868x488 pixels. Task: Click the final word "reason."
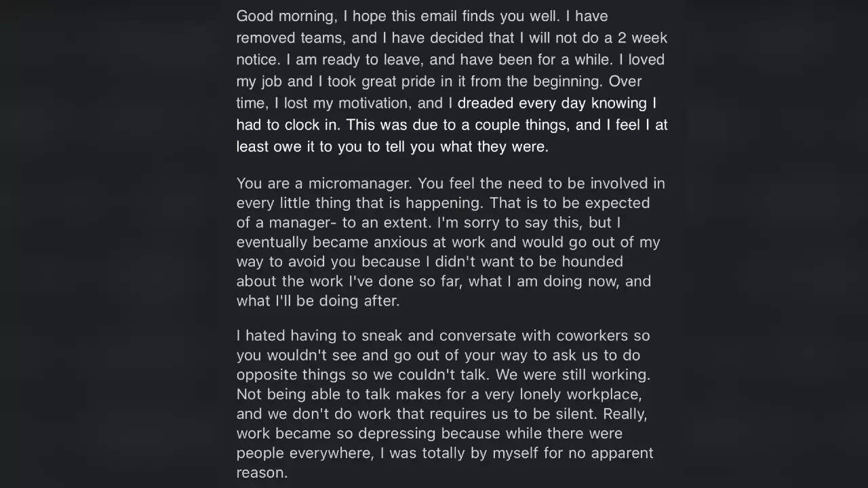coord(262,473)
